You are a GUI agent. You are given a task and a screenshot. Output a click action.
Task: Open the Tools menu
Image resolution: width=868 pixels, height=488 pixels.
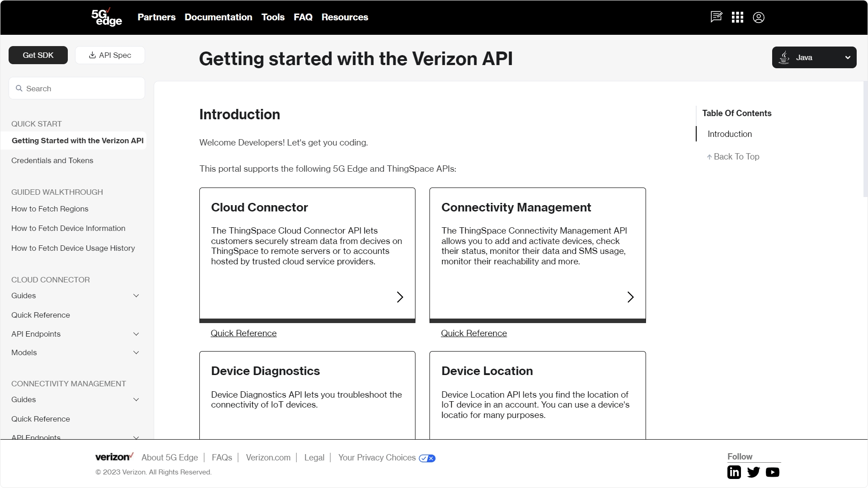(273, 17)
